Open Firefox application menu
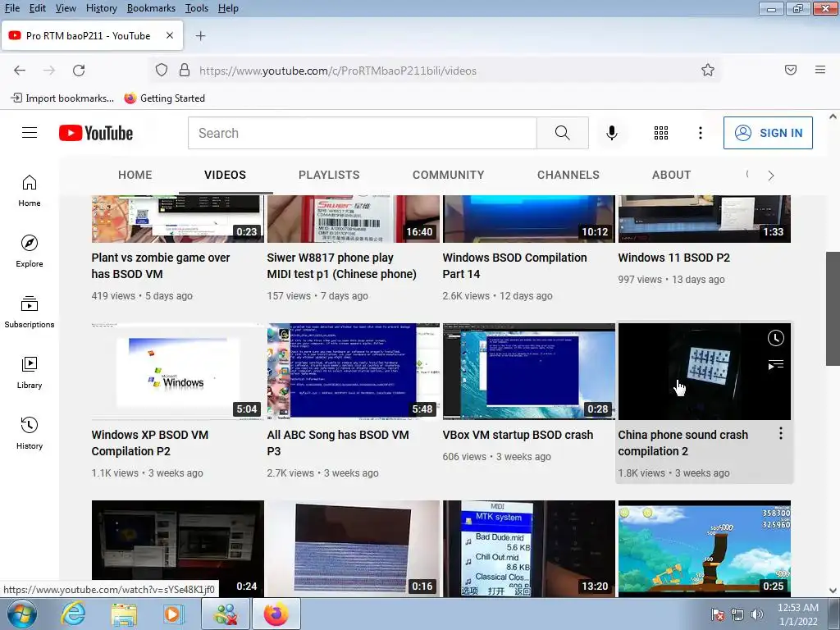Screen dimensions: 840x630 point(819,70)
